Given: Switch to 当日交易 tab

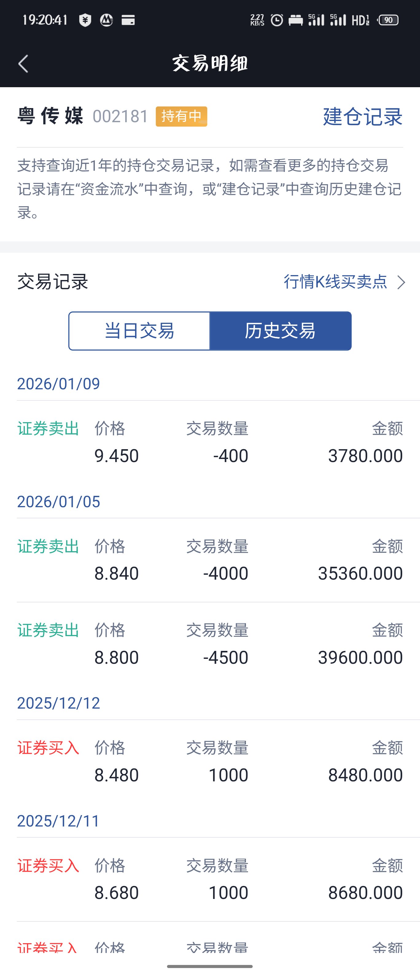Looking at the screenshot, I should (139, 331).
